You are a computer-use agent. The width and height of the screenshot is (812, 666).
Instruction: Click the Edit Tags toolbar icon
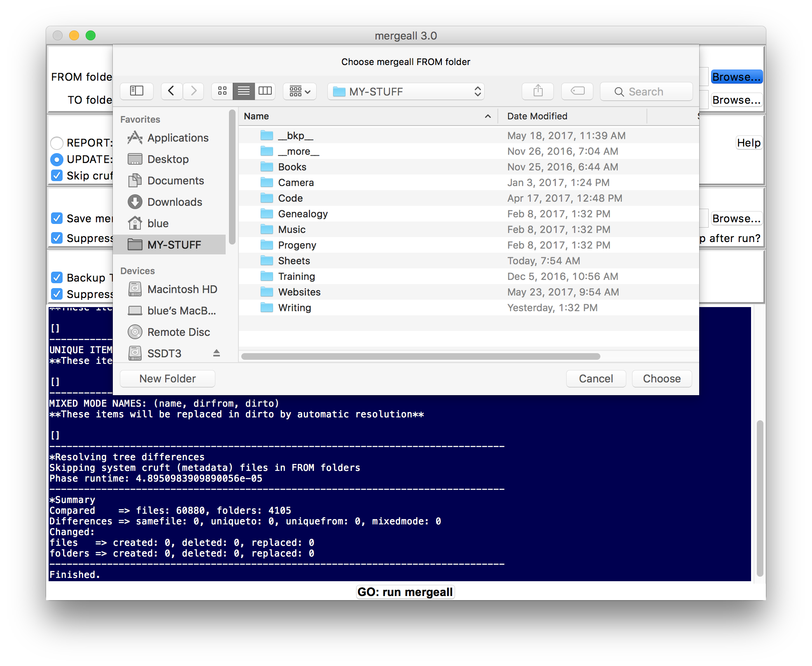[x=577, y=91]
